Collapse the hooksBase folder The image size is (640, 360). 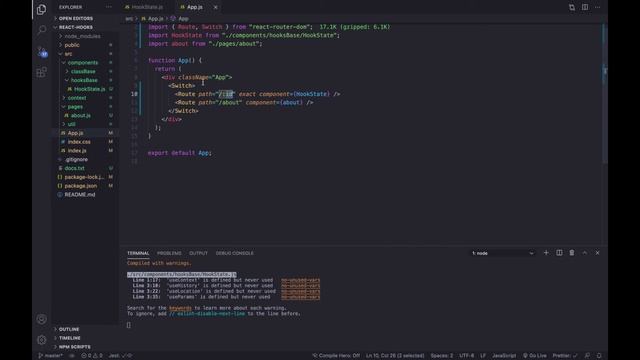[x=84, y=80]
